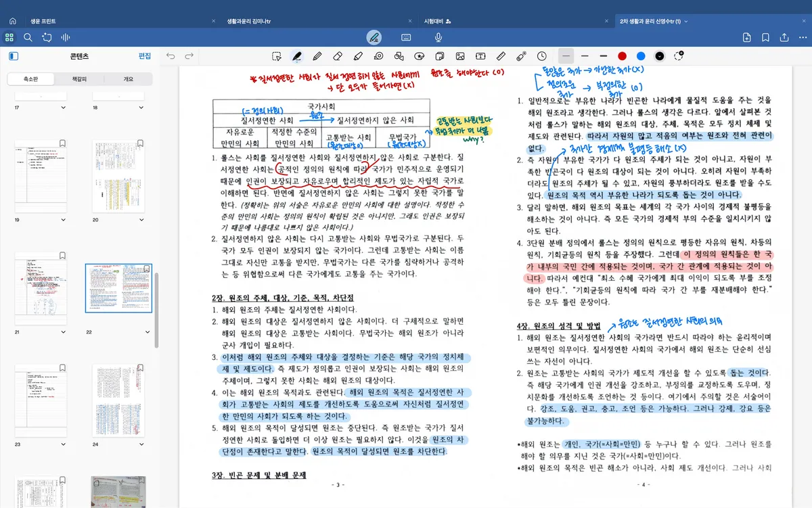Open the more options ellipsis menu
The width and height of the screenshot is (812, 508).
803,37
